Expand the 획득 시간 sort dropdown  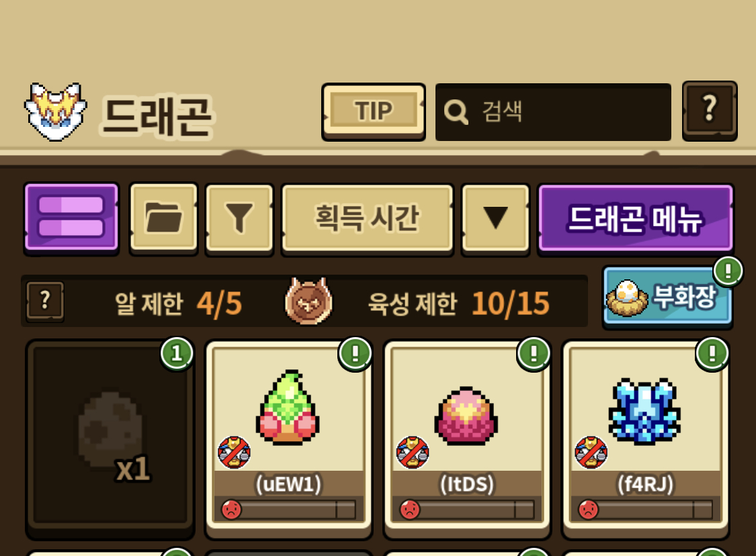368,218
